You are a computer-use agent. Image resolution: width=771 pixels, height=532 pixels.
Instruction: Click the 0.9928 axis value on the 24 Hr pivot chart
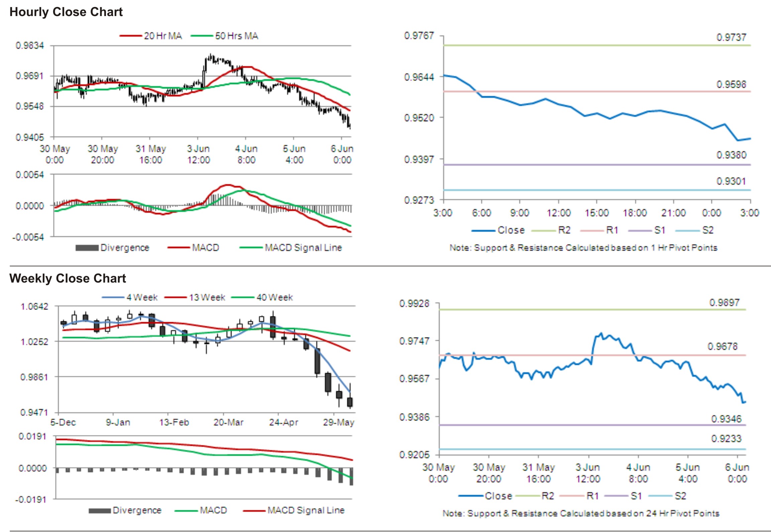click(x=414, y=304)
